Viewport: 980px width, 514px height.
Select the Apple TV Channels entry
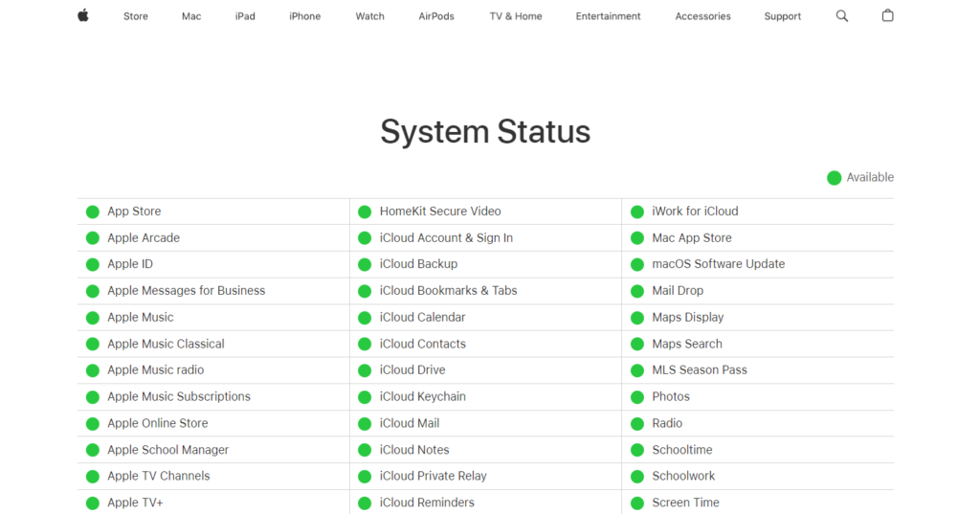click(159, 476)
